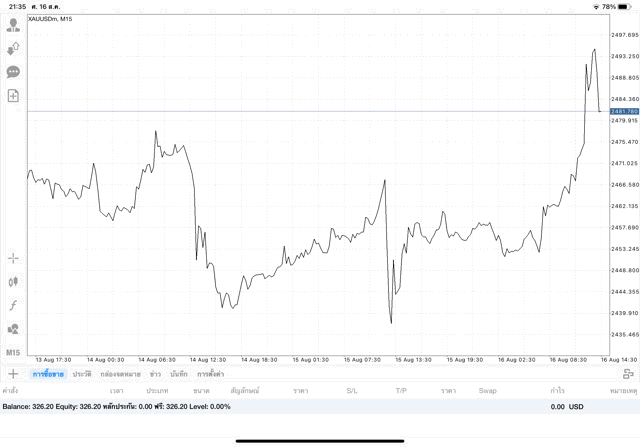This screenshot has width=640, height=447.
Task: Open the indicators function icon
Action: (x=13, y=305)
